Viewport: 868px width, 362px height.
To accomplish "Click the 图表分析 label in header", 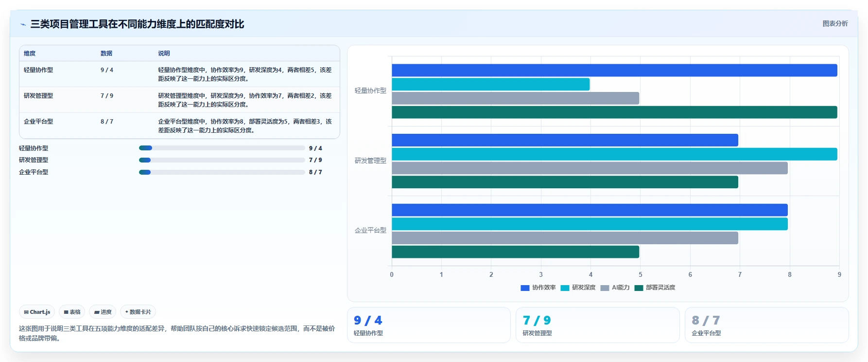I will 835,23.
